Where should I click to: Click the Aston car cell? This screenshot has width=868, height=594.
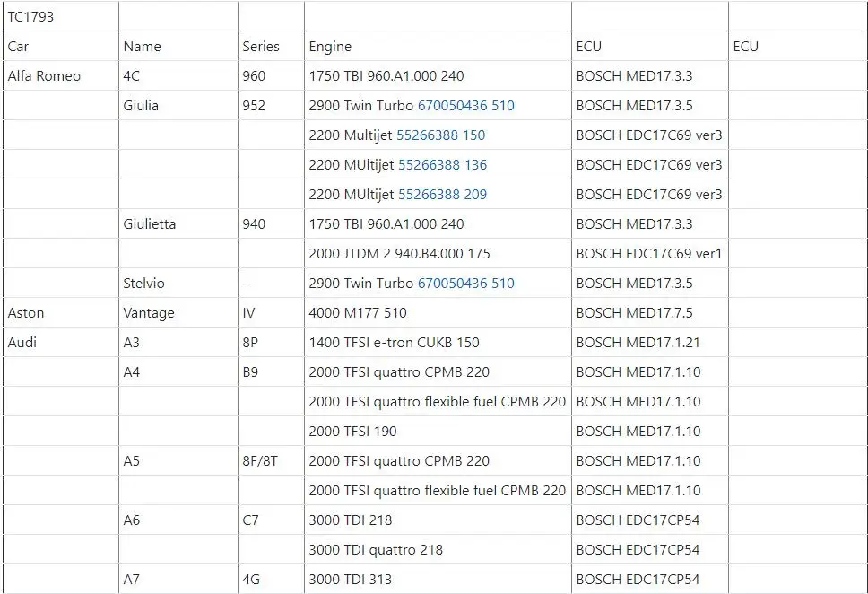tap(61, 312)
